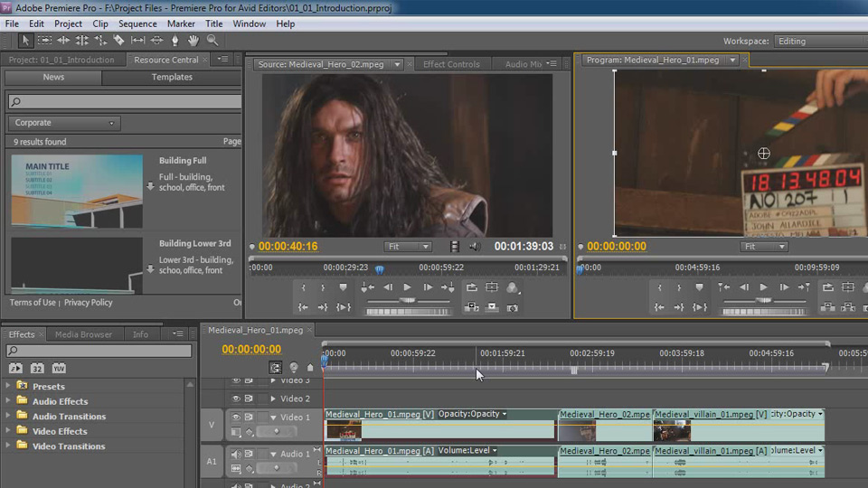The width and height of the screenshot is (868, 488).
Task: Toggle track lock box on Audio 1
Action: click(x=262, y=454)
